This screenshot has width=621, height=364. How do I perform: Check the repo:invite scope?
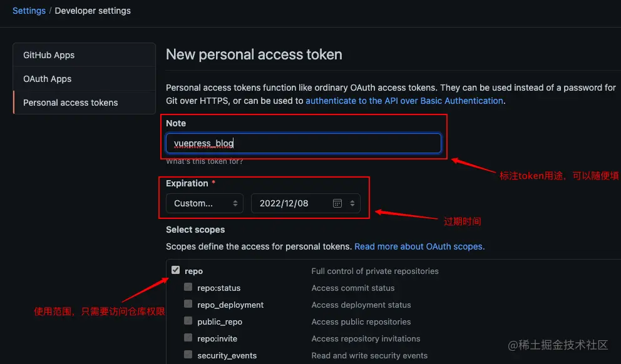click(188, 338)
